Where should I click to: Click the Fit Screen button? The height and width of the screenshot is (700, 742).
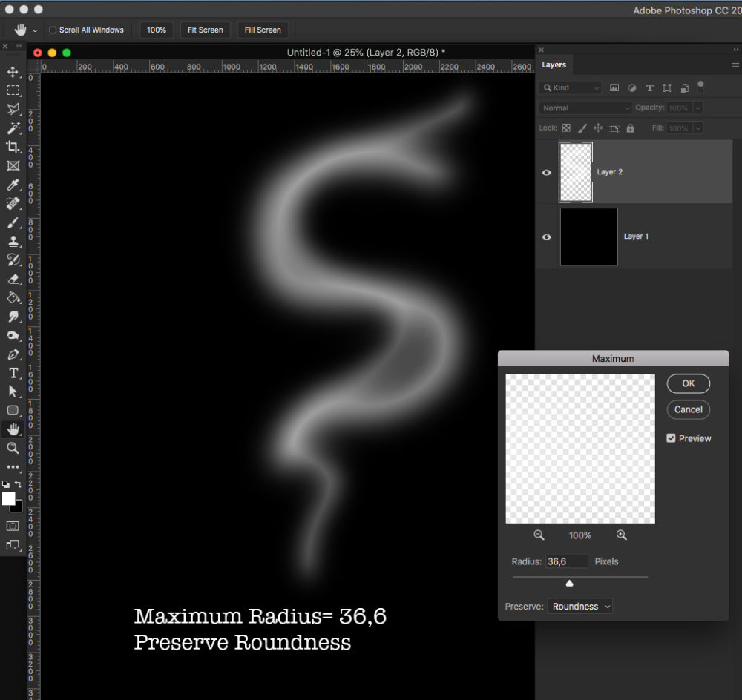(x=206, y=30)
